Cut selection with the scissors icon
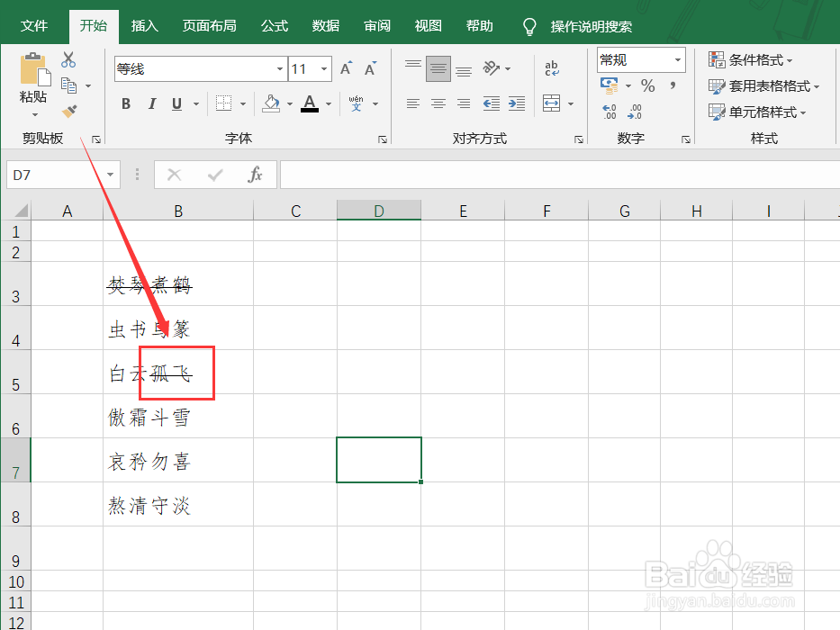This screenshot has height=630, width=840. 68,58
